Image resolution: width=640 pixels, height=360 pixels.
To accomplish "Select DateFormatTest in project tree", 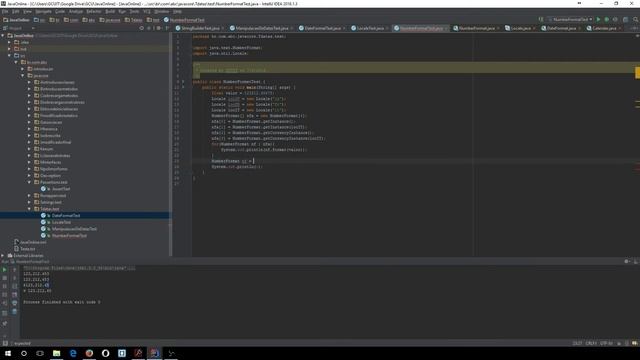I will [x=66, y=215].
